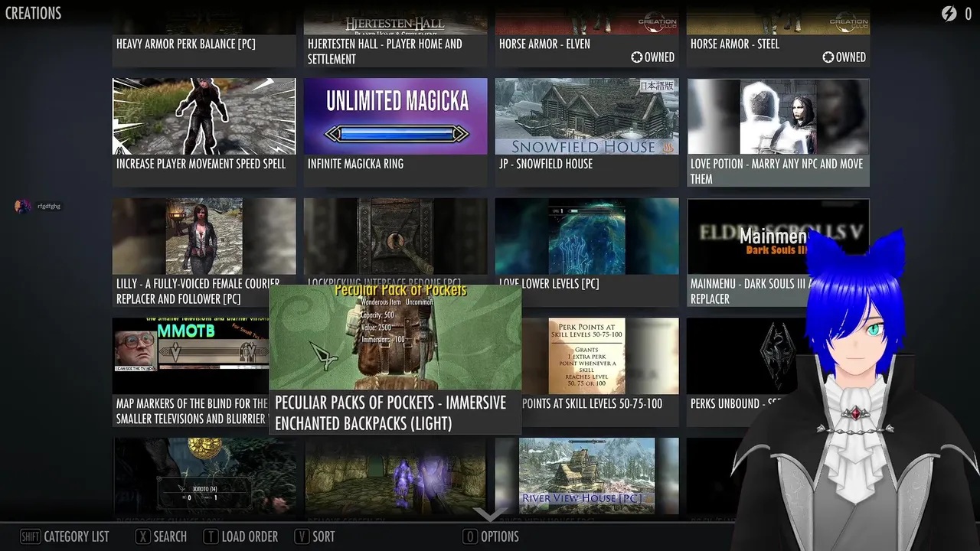Select the Love Lower Levels thumbnail

(586, 236)
